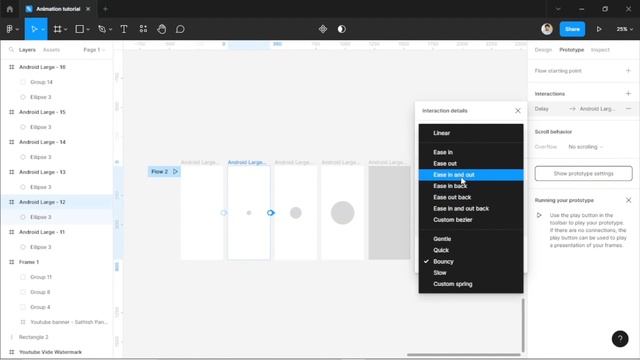Open the help question mark button
Image resolution: width=640 pixels, height=360 pixels.
click(x=620, y=338)
